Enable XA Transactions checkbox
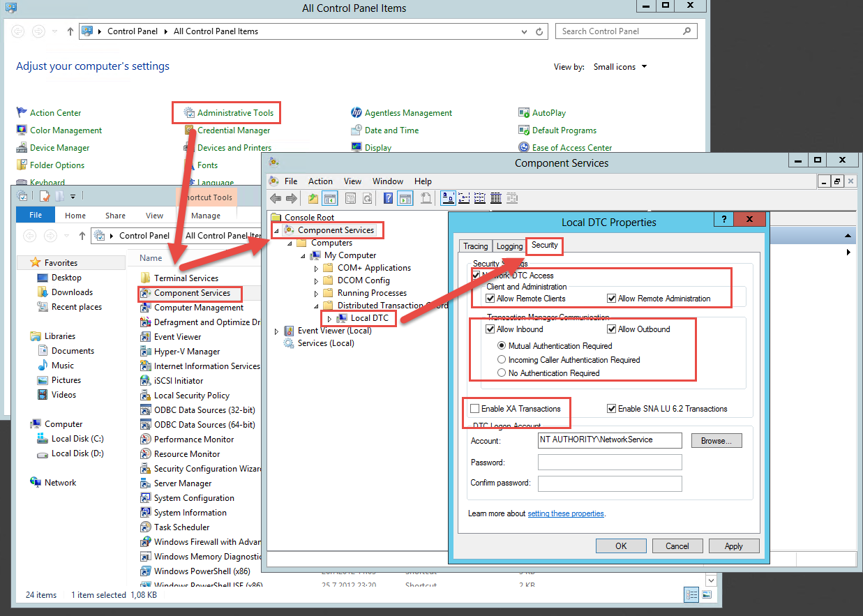The image size is (863, 616). point(475,409)
